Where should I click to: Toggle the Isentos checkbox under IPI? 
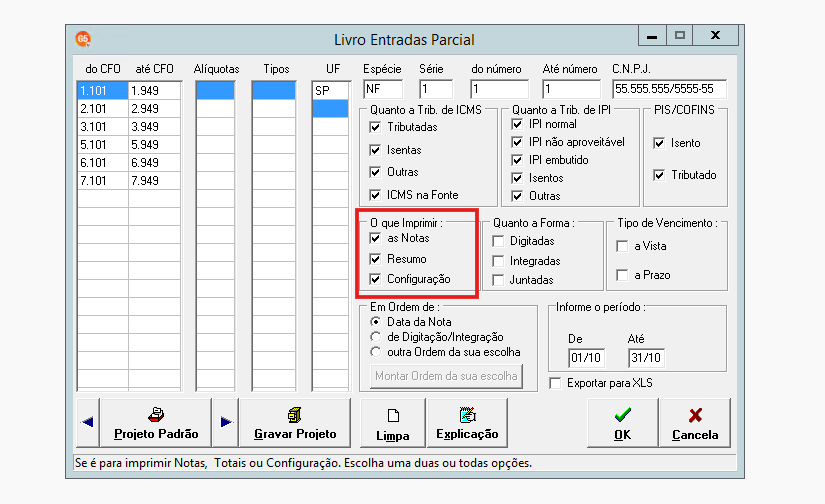click(517, 178)
